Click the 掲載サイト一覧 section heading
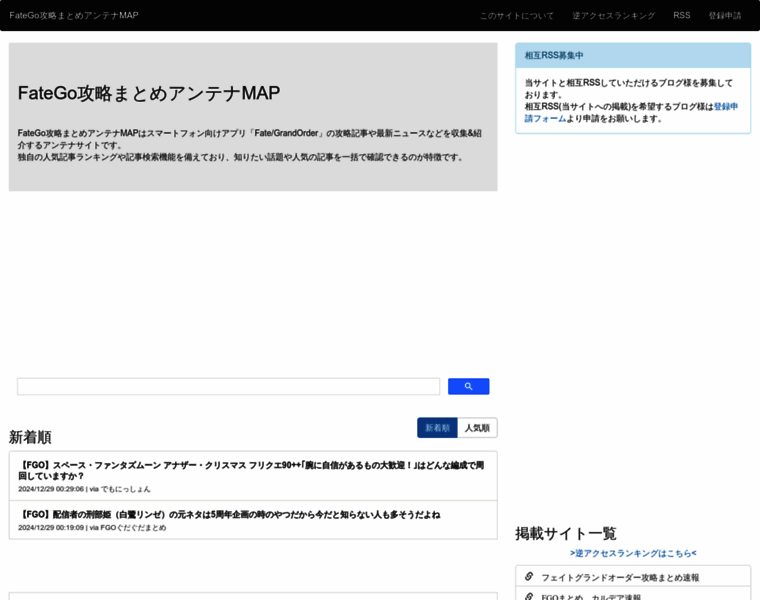 click(566, 533)
